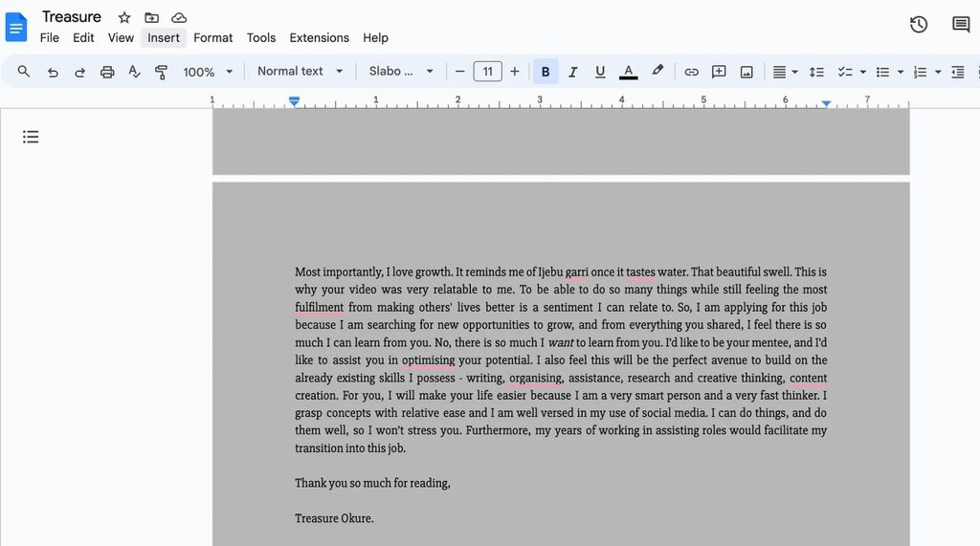Open the comments history icon
Image resolution: width=980 pixels, height=546 pixels.
tap(961, 25)
